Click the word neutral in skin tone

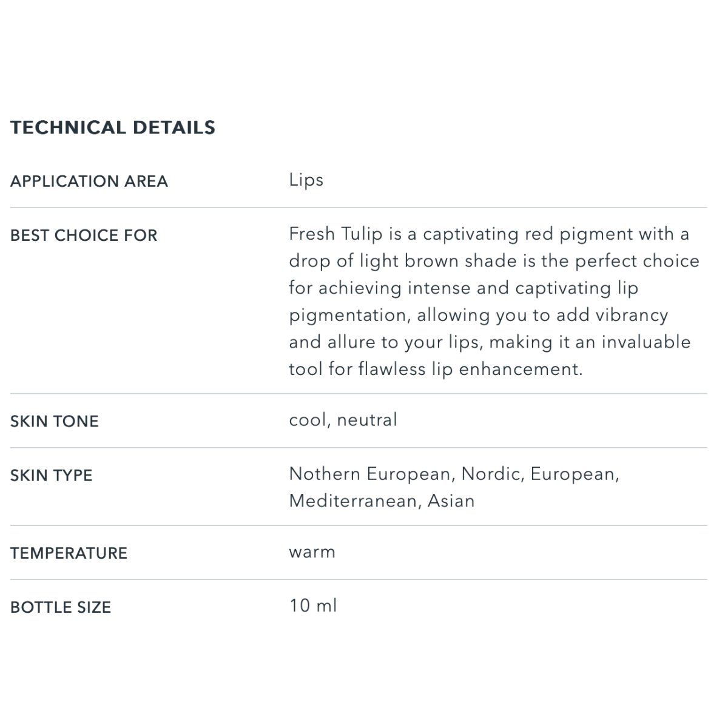pyautogui.click(x=367, y=420)
